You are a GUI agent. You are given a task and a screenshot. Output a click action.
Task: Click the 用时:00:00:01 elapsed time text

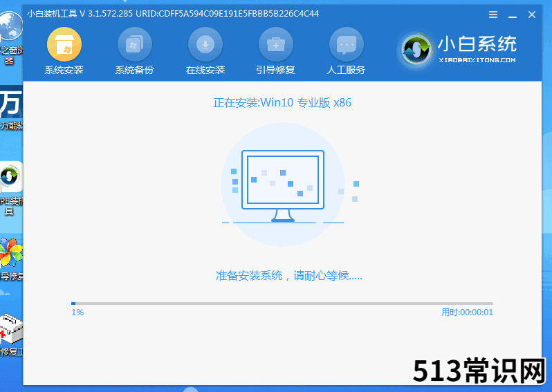pyautogui.click(x=467, y=312)
